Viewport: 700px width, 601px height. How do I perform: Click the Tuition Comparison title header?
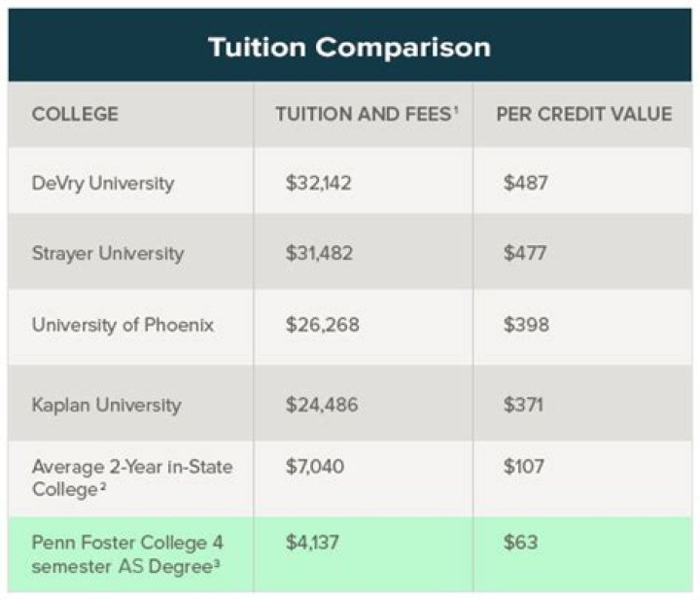tap(349, 47)
